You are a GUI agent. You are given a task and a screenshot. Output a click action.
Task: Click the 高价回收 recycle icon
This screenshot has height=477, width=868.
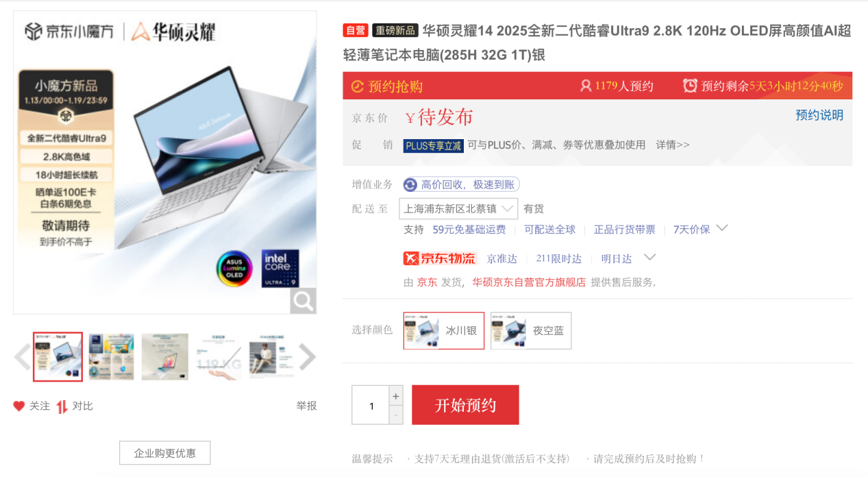point(410,184)
